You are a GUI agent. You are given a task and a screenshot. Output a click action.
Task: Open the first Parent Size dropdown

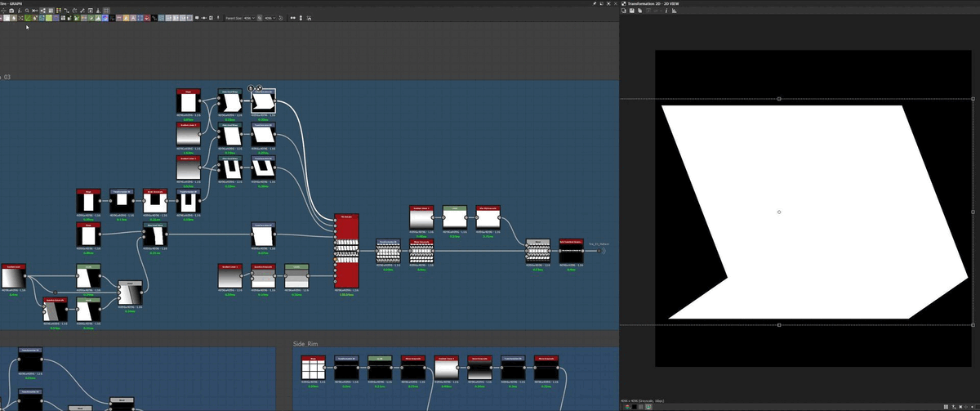(x=247, y=17)
